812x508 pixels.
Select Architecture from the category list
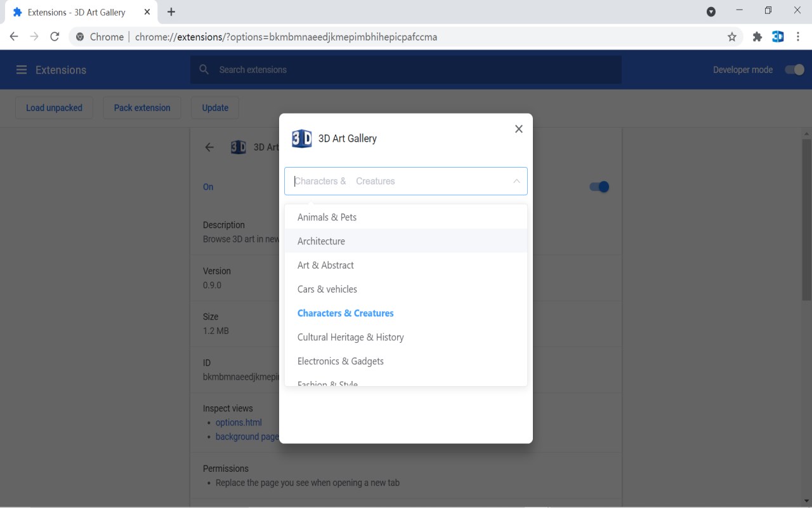(406, 241)
